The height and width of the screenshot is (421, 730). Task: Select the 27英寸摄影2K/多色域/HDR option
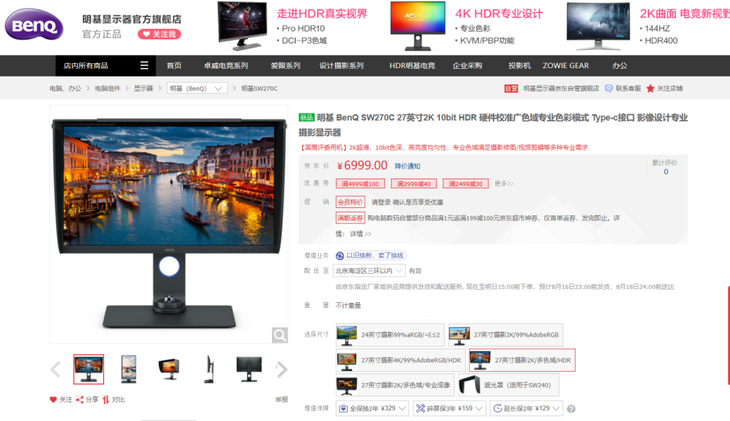tap(522, 360)
